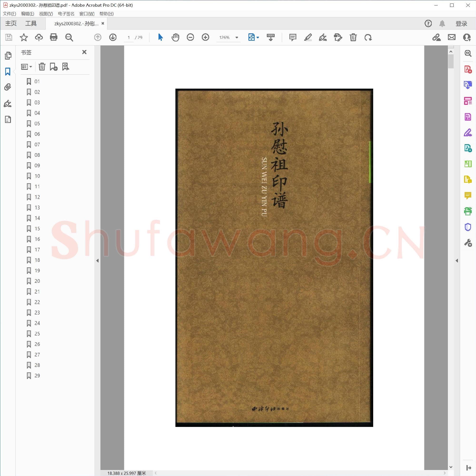Select the Hand tool
Viewport: 476px width, 476px height.
click(x=175, y=37)
